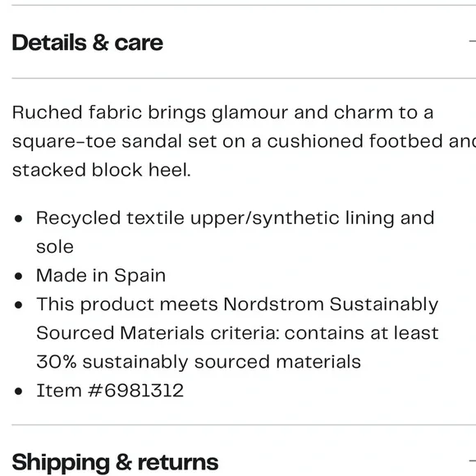476x476 pixels.
Task: Click the Recycled textile upper bullet line
Action: 236,218
